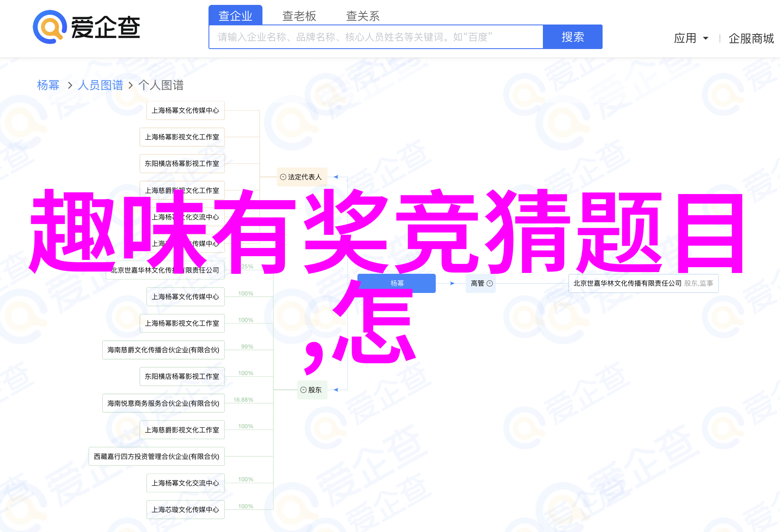
Task: Open the 上海芯璇文化传媒中心 node
Action: click(x=186, y=510)
